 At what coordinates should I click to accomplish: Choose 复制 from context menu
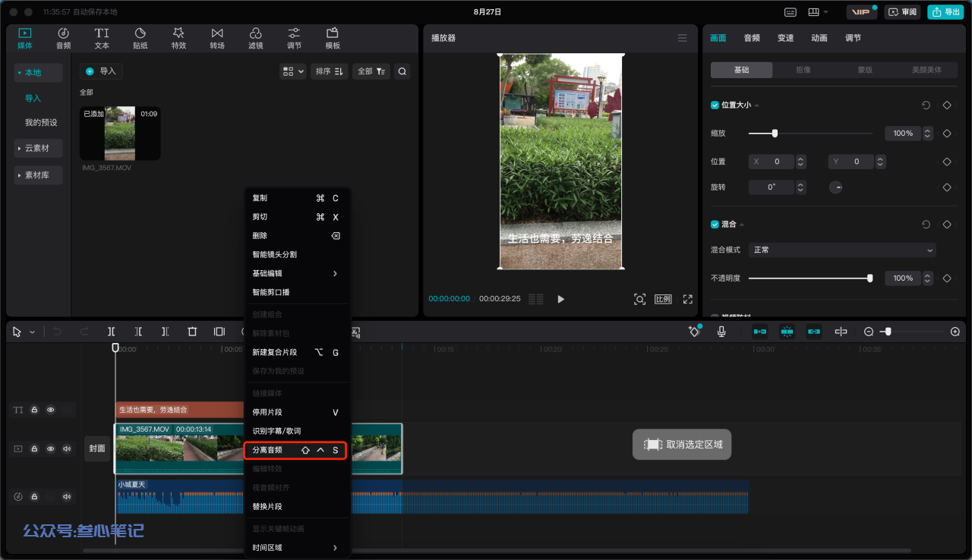tap(297, 198)
